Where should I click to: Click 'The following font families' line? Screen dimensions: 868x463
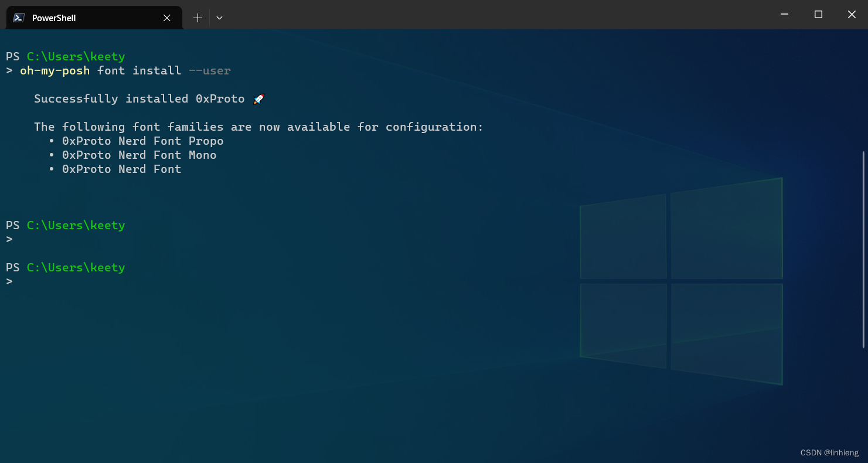pyautogui.click(x=258, y=127)
